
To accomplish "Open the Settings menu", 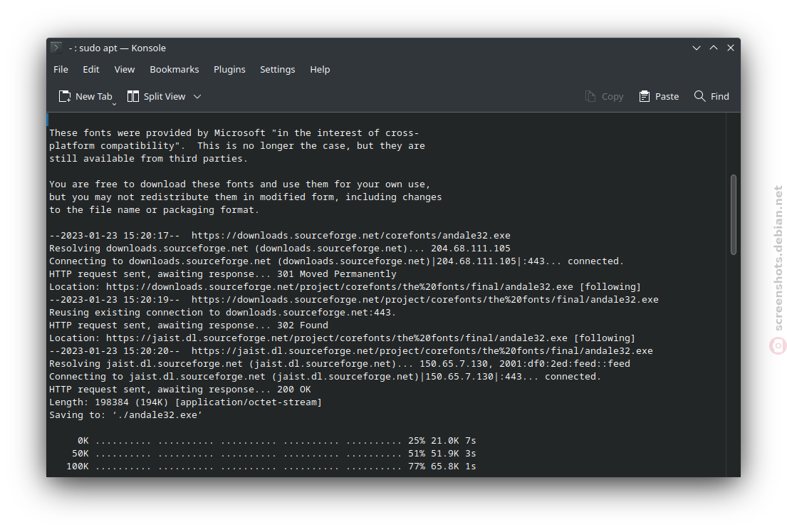I will (x=278, y=69).
